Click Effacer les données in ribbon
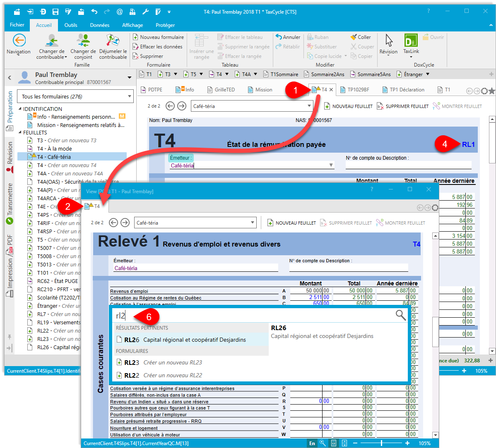The image size is (496, 448). point(157,46)
